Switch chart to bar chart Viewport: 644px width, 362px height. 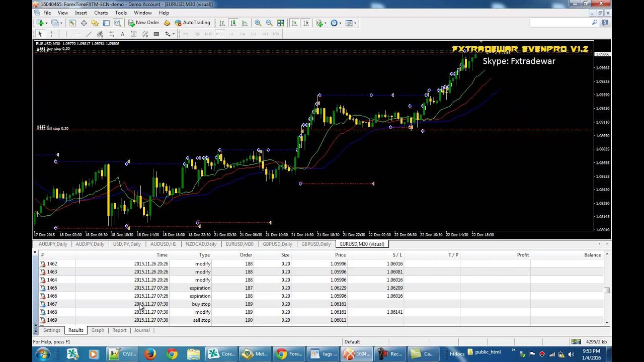point(222,23)
